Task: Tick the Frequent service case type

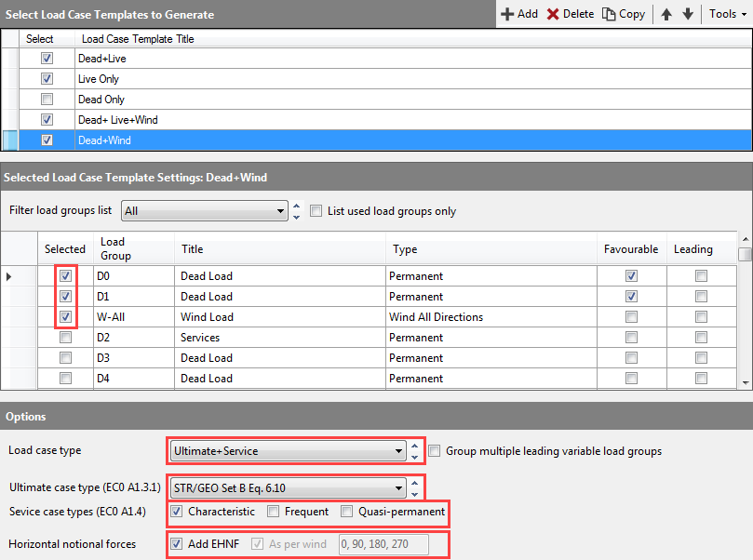Action: 274,512
